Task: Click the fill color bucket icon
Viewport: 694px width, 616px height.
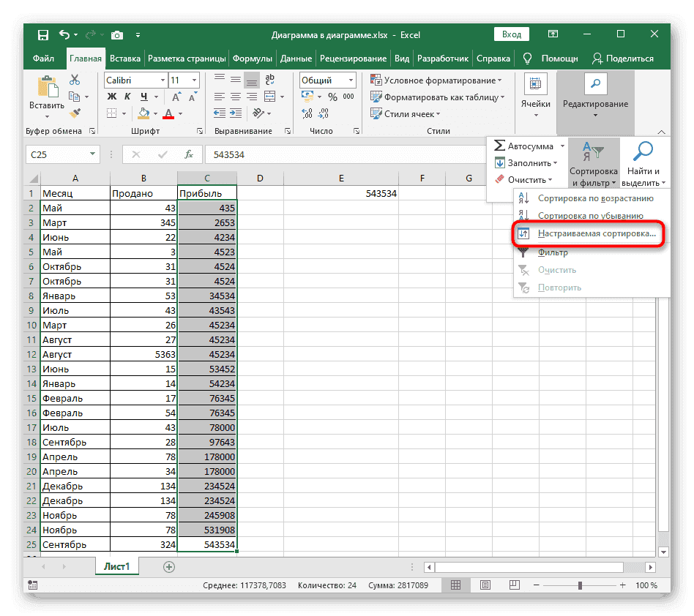Action: pyautogui.click(x=143, y=113)
